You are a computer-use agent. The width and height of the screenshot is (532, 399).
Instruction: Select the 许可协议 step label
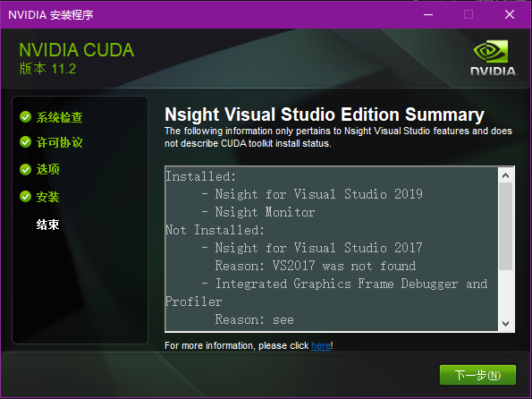coord(60,142)
